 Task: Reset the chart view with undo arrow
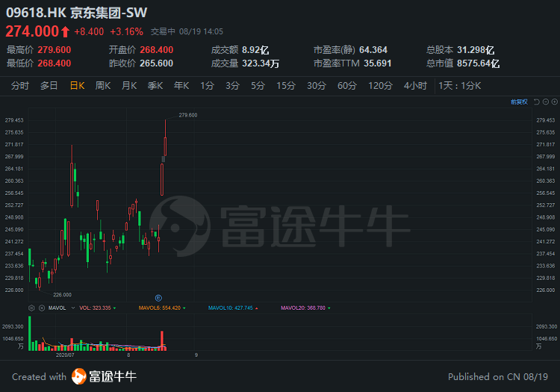click(x=536, y=102)
